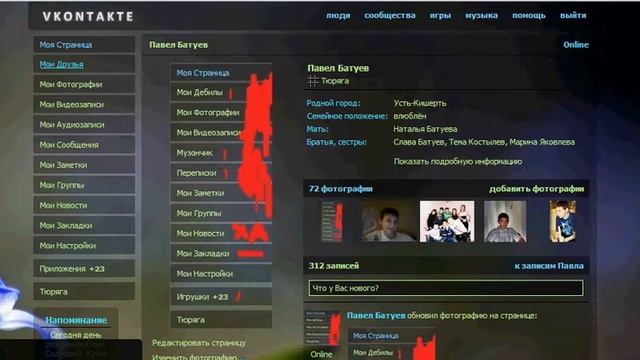
Task: Open fifth photo thumbnail of boy in blue shirt
Action: (x=563, y=222)
